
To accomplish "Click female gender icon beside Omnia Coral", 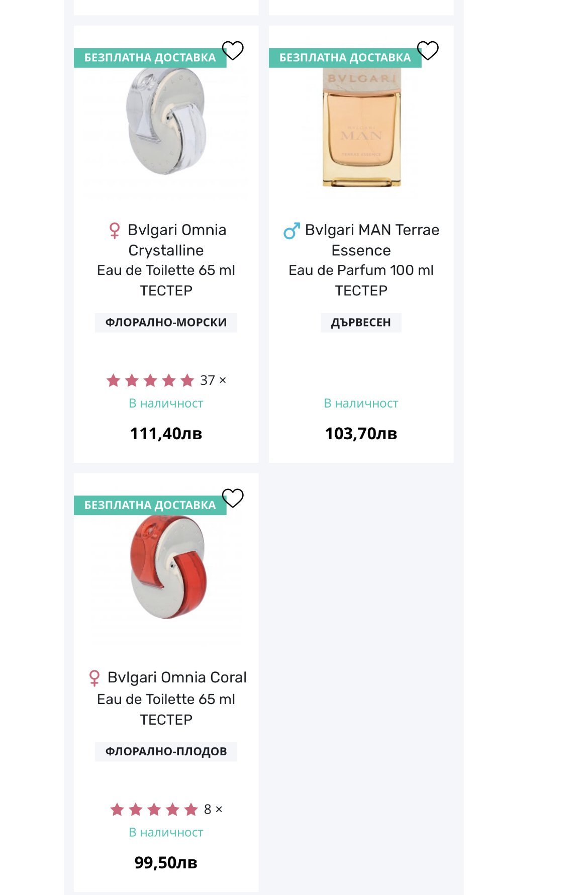I will coord(94,678).
